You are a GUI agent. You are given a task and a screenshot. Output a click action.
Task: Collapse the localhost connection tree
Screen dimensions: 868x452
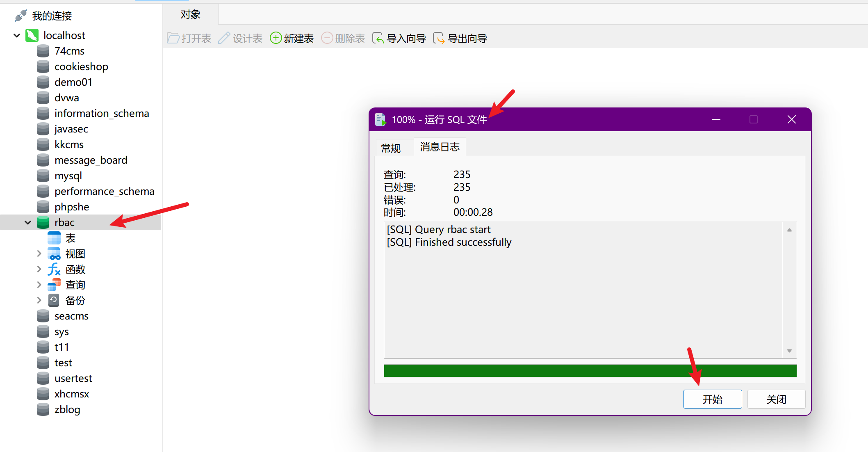point(17,35)
